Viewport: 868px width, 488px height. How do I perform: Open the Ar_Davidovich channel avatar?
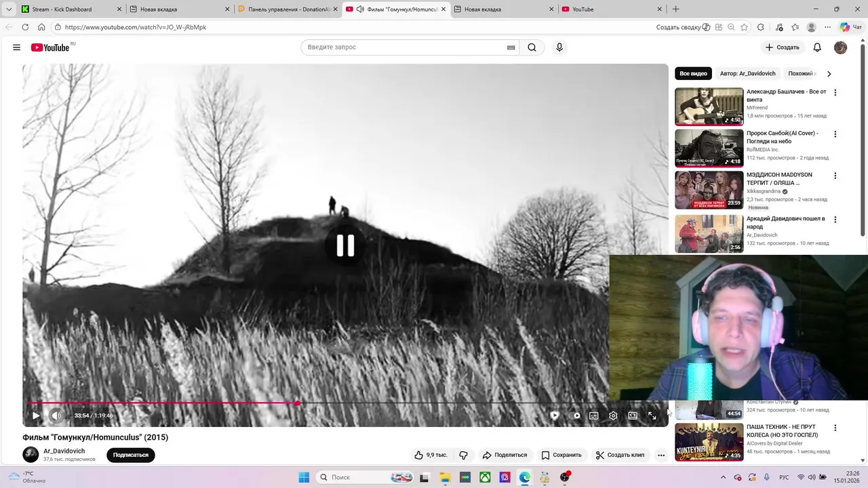point(31,455)
